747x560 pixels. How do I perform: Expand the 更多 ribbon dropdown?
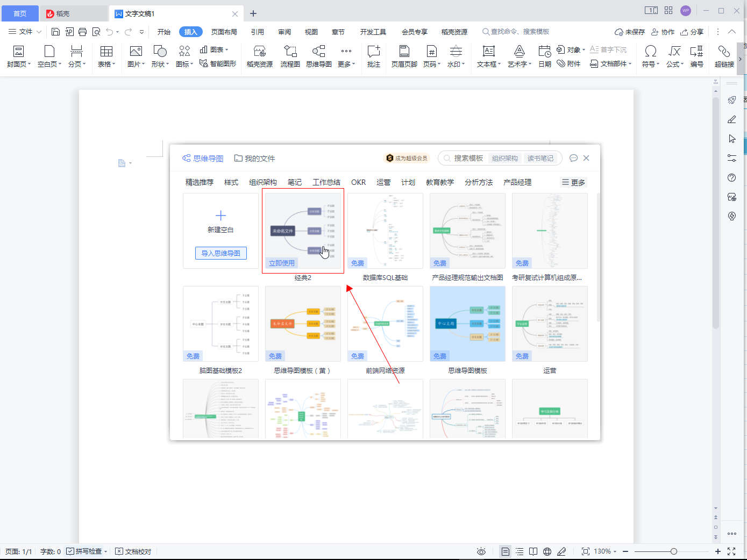[346, 56]
